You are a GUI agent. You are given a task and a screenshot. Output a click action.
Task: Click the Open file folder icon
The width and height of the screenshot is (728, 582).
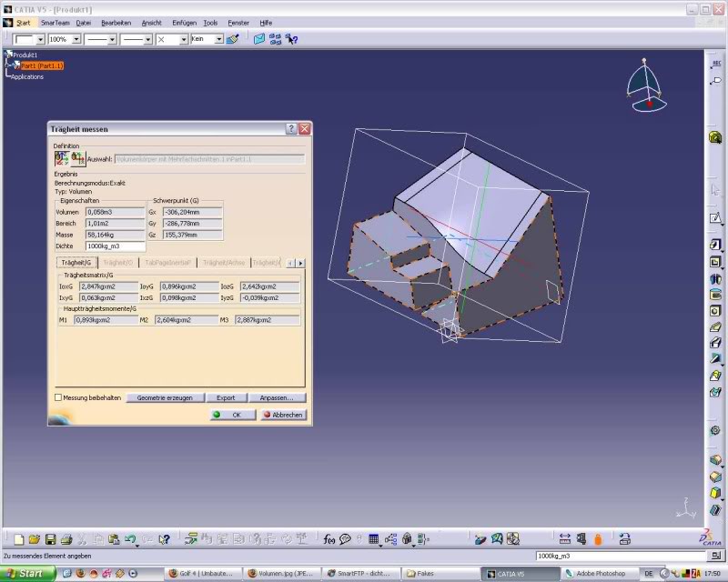coord(35,539)
